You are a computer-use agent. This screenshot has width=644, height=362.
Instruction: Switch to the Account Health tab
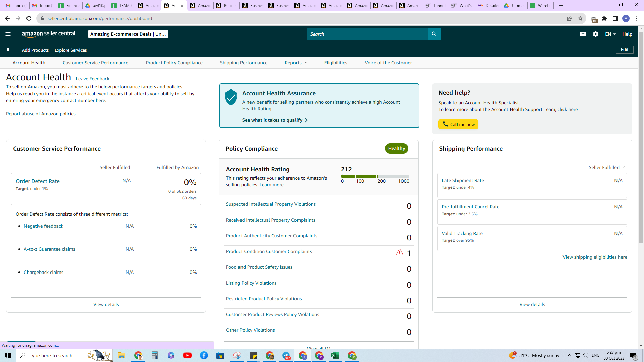coord(29,63)
